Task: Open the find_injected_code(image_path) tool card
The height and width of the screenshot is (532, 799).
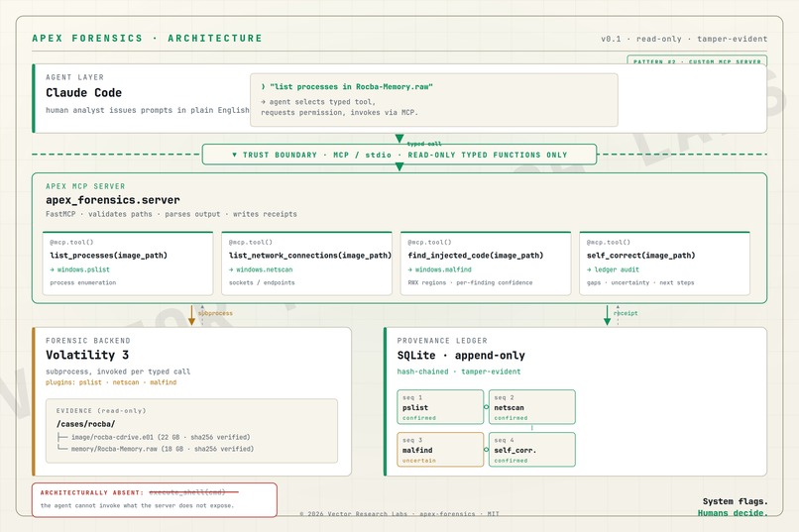Action: (x=486, y=264)
